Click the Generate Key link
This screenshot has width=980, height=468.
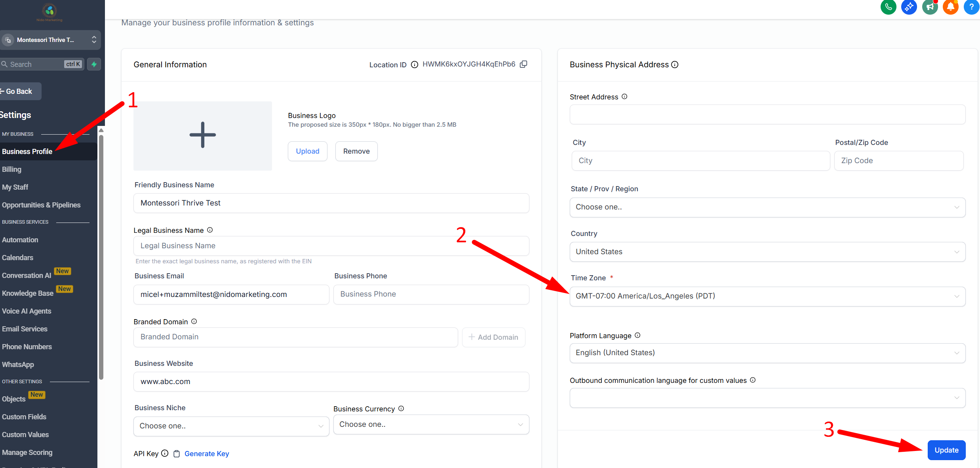207,454
